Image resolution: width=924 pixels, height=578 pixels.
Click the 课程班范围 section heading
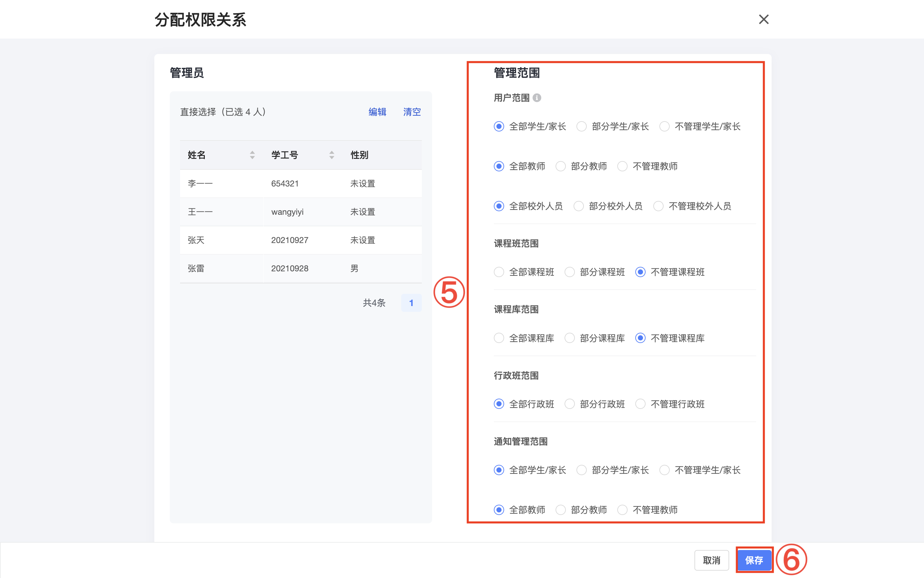tap(516, 243)
